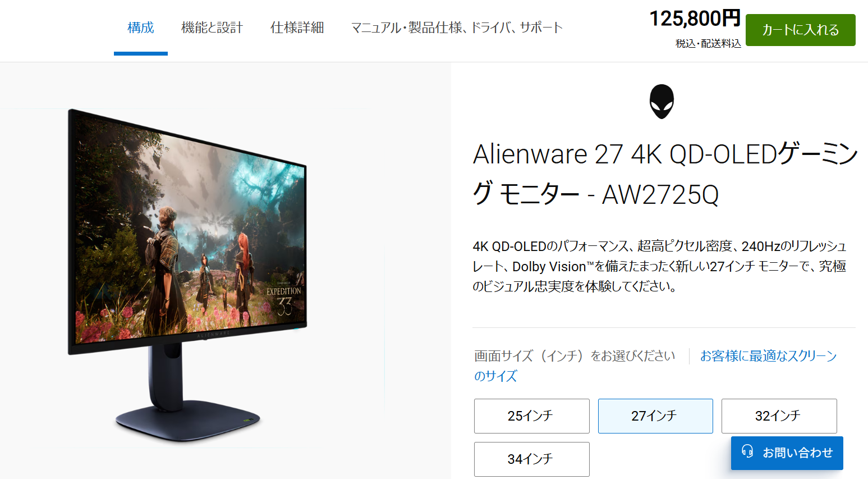Select the 32インチ screen size option
The height and width of the screenshot is (479, 868).
tap(779, 416)
